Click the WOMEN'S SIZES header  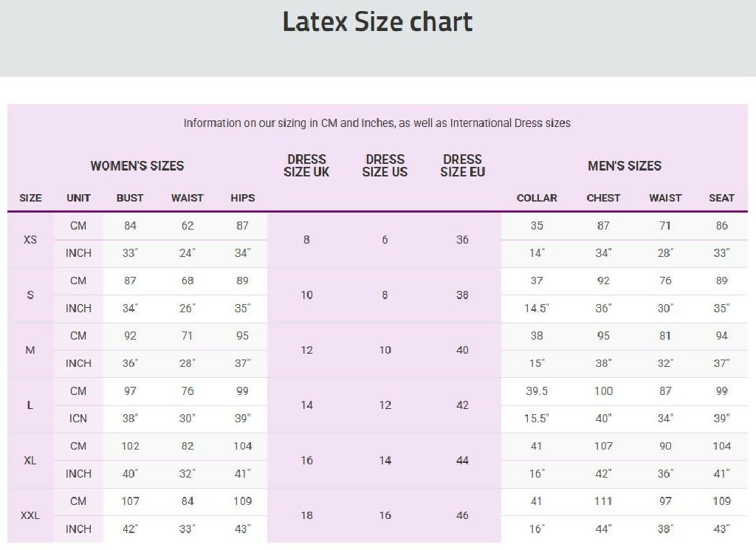[137, 166]
